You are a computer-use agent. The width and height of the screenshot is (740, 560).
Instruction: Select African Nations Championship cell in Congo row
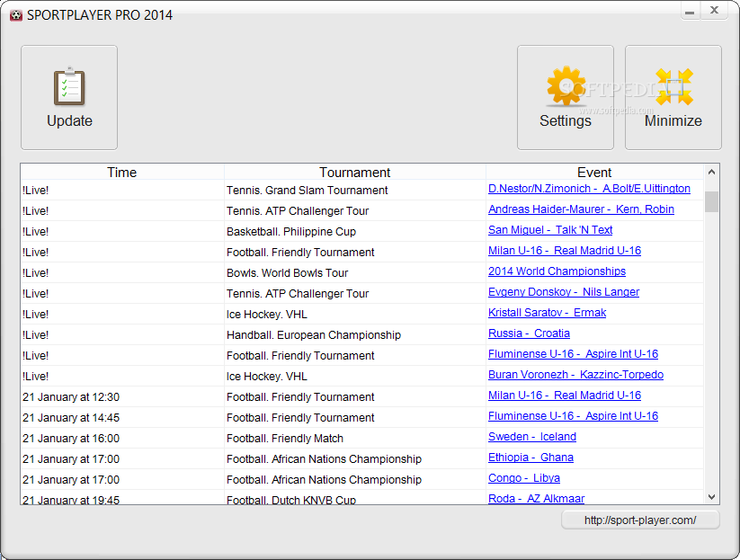(355, 480)
